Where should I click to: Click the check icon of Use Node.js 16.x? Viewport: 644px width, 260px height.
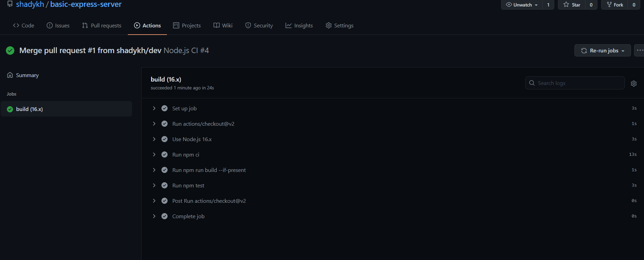click(x=165, y=139)
